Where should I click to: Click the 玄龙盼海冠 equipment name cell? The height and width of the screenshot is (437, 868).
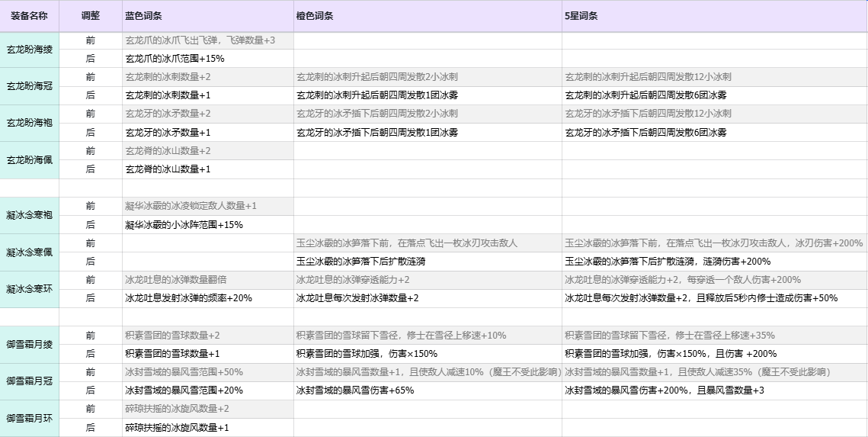pyautogui.click(x=30, y=86)
